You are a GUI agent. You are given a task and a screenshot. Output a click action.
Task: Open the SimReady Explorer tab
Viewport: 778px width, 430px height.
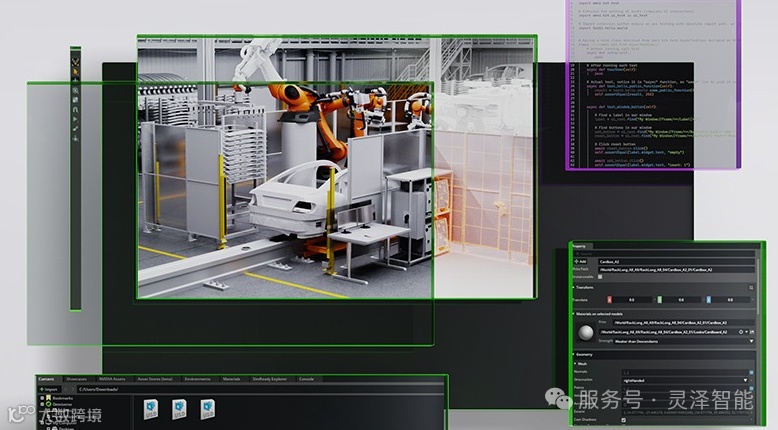pyautogui.click(x=269, y=379)
